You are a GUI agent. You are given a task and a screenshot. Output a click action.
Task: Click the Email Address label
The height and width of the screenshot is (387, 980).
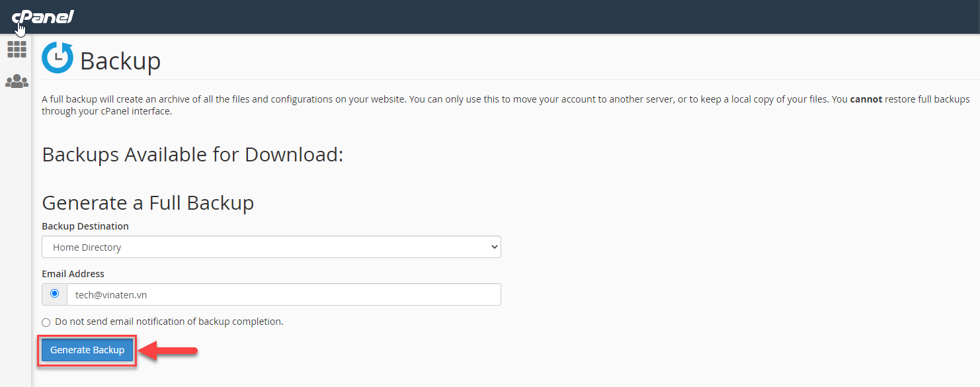[x=73, y=274]
